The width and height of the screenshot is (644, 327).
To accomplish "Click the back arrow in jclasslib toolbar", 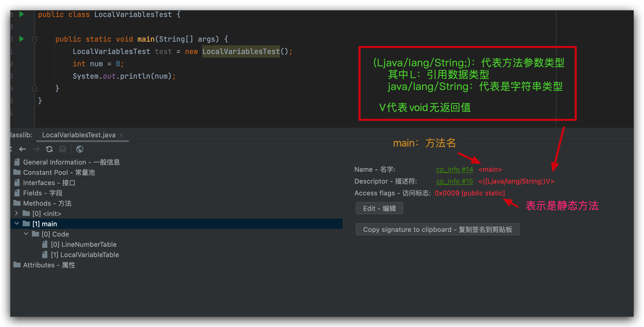I will click(22, 149).
